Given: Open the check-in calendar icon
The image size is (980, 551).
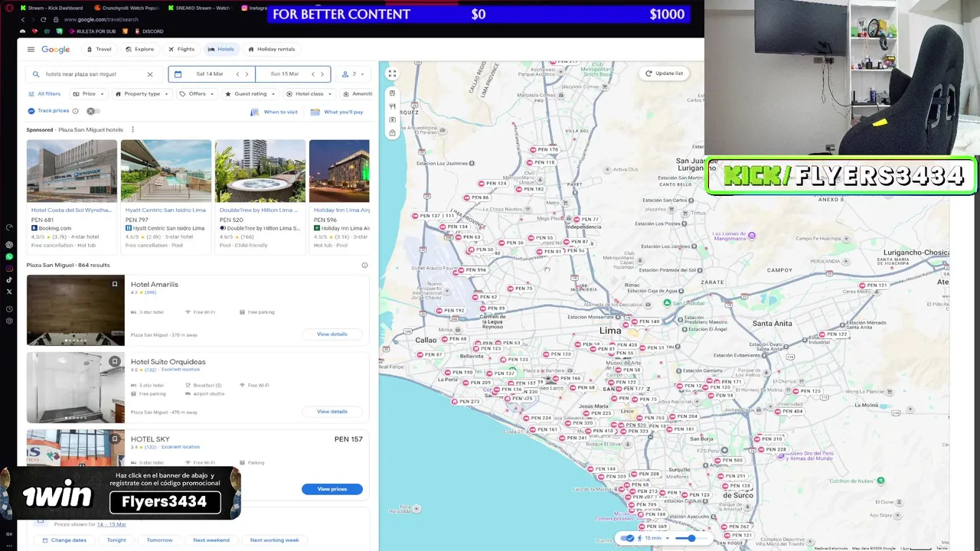Looking at the screenshot, I should pos(178,74).
